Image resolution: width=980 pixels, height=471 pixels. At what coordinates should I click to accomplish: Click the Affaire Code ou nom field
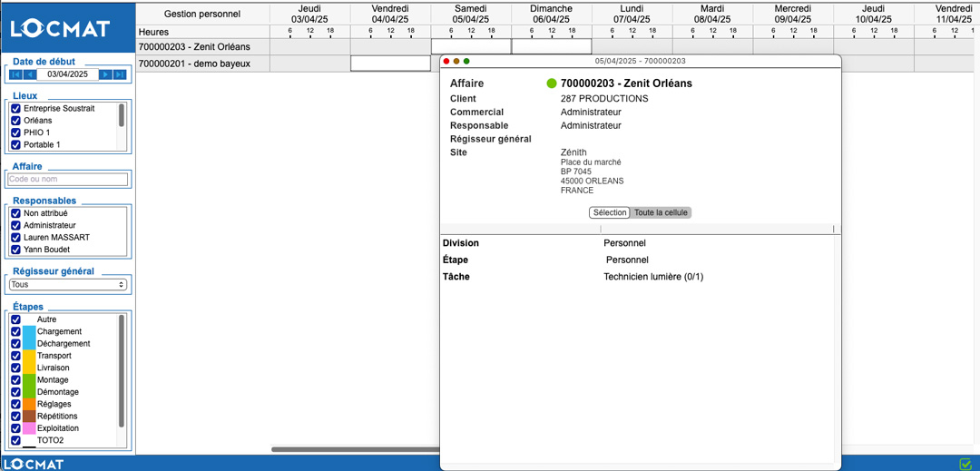[x=67, y=180]
